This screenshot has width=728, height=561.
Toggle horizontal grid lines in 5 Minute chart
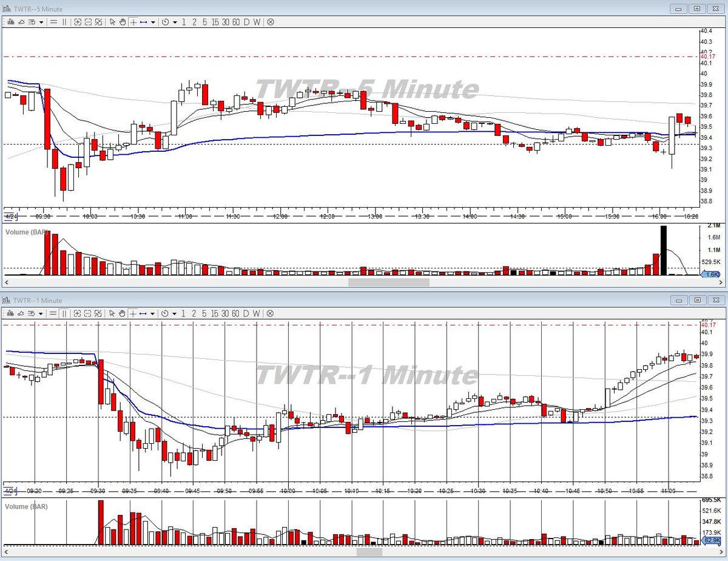53,22
